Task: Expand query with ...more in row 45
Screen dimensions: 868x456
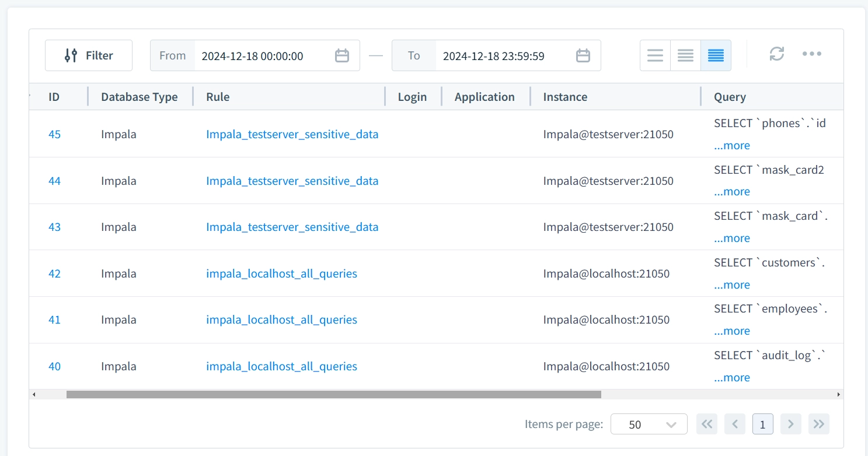Action: tap(732, 145)
